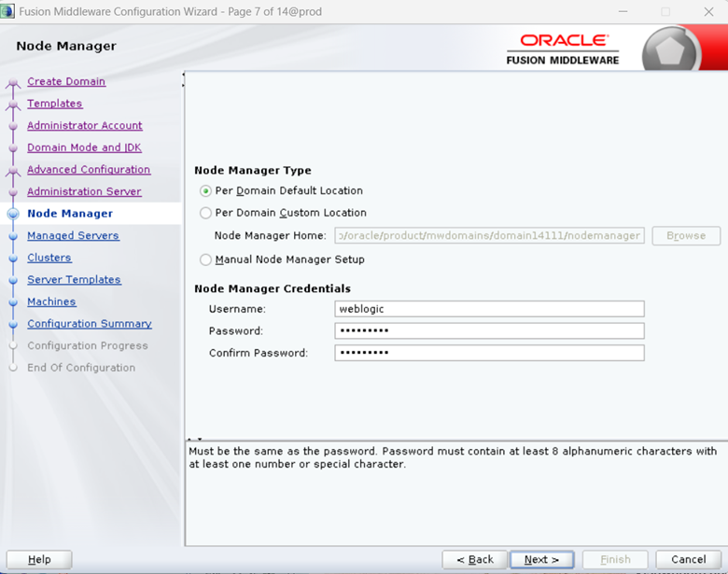Viewport: 728px width, 574px height.
Task: Select Per Domain Default Location radio button
Action: point(205,191)
